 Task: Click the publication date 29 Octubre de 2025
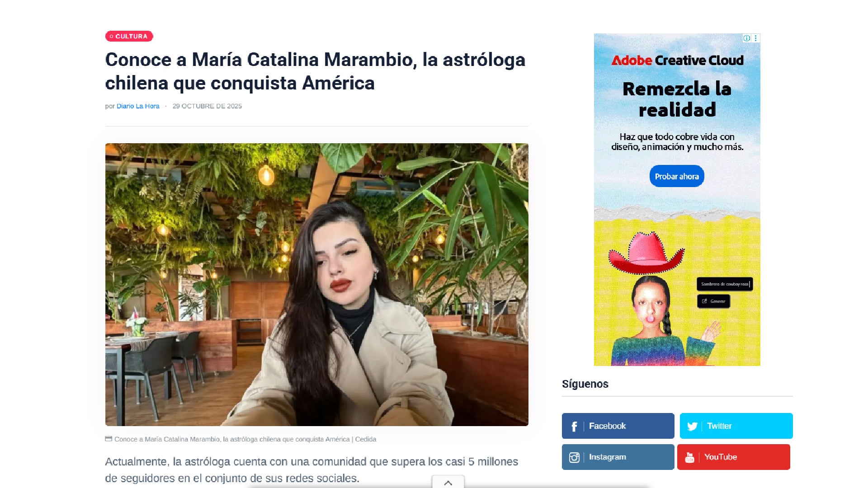click(207, 106)
